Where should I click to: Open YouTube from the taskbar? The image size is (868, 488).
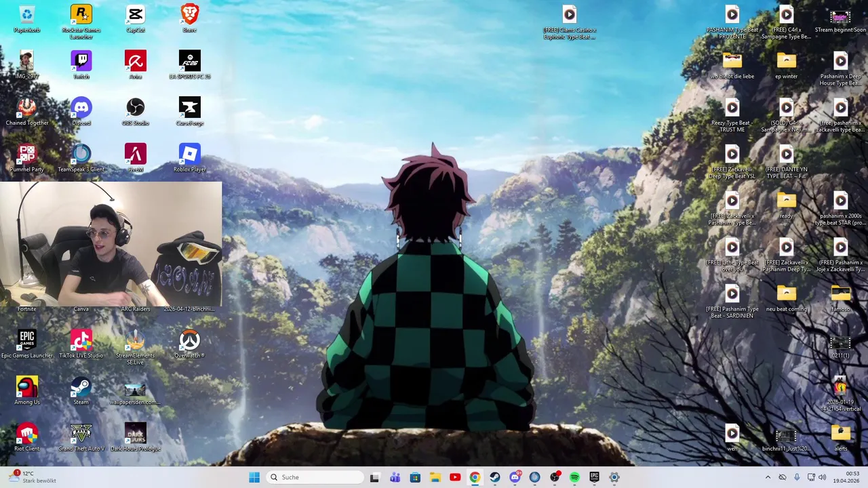point(455,477)
